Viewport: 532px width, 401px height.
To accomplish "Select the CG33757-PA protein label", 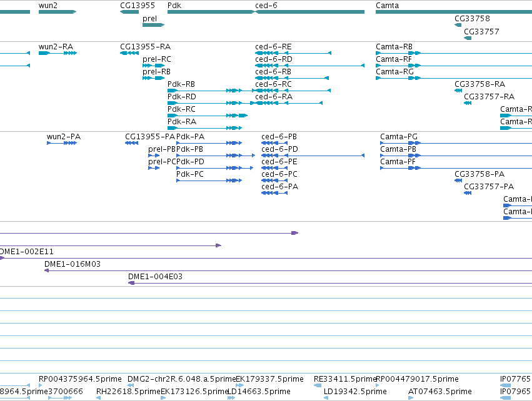I will (x=489, y=186).
